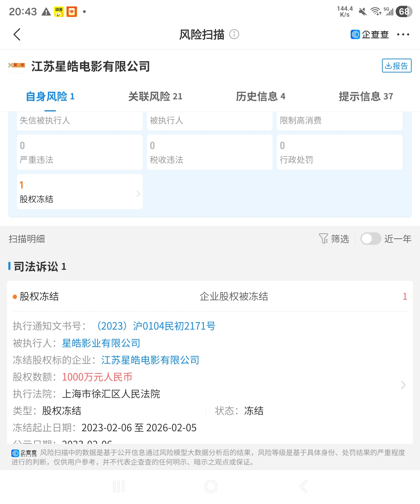The height and width of the screenshot is (504, 420).
Task: Open 星皓影业有限公司 link
Action: (x=101, y=343)
